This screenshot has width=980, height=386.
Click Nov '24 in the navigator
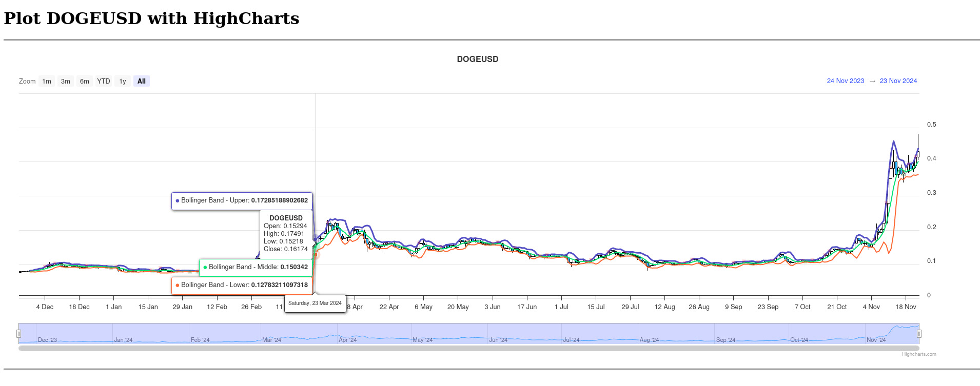(876, 340)
